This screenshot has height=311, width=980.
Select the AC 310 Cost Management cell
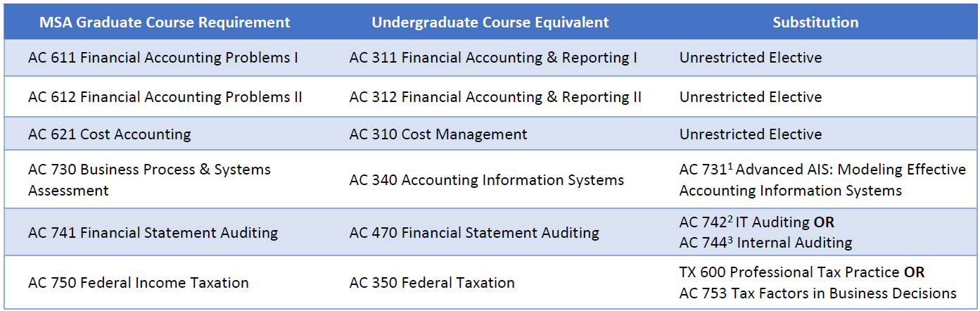[438, 134]
